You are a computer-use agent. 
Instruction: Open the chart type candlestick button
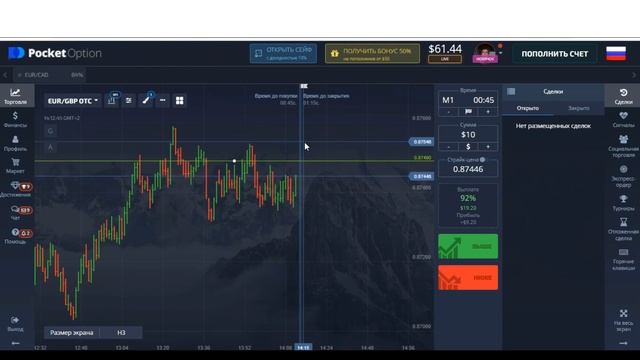111,100
